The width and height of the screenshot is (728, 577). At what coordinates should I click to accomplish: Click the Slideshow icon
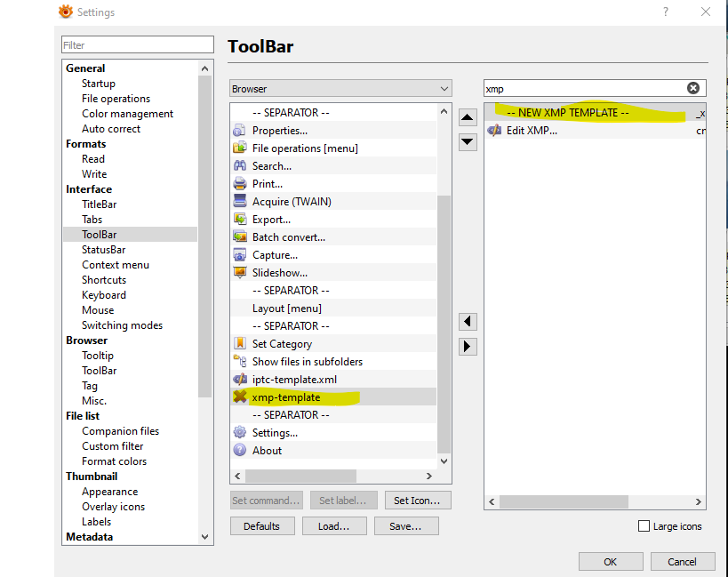(x=240, y=272)
